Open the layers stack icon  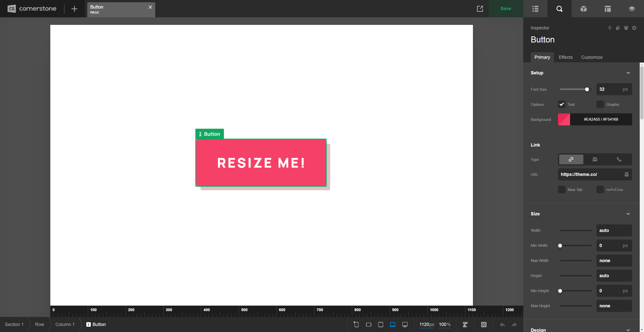click(632, 9)
